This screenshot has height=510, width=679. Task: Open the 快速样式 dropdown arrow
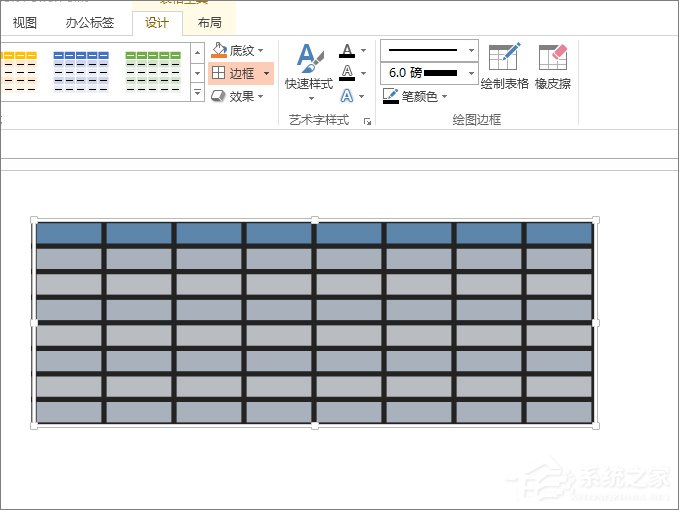point(311,98)
